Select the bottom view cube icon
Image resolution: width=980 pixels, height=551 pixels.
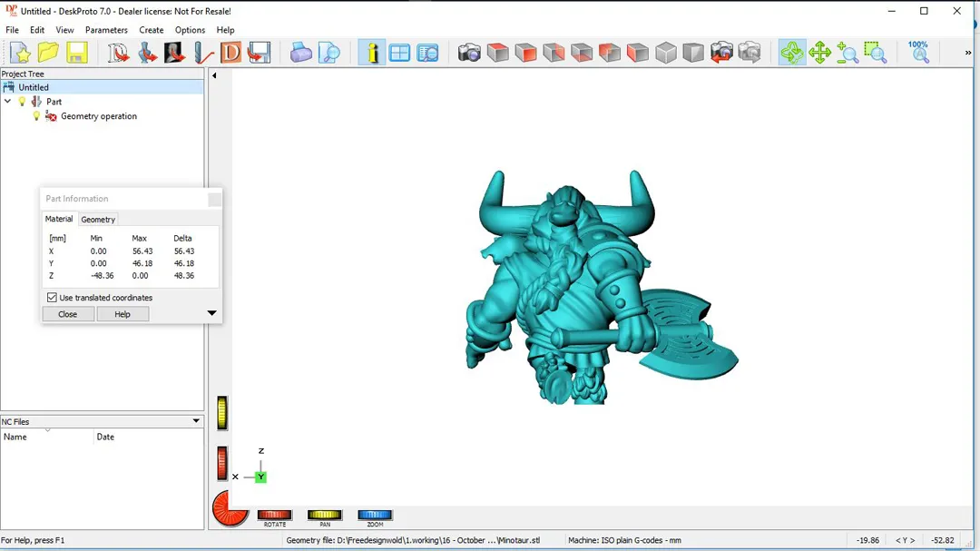[582, 53]
